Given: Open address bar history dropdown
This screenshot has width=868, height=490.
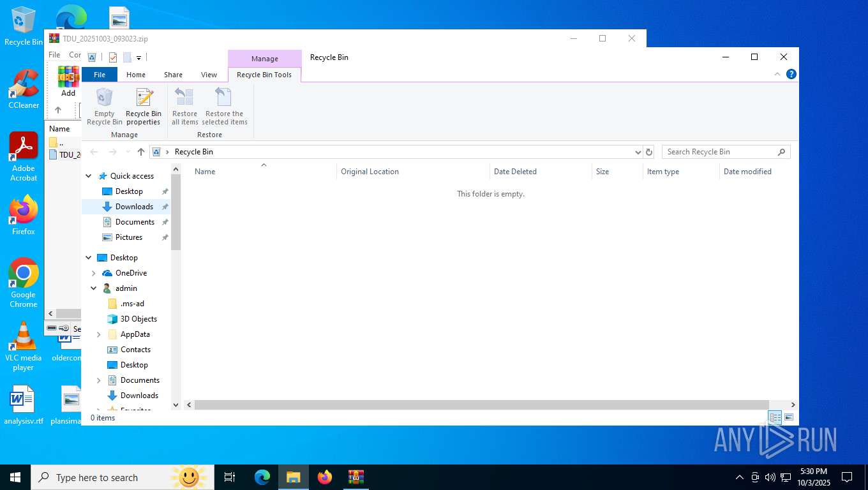Looking at the screenshot, I should [x=638, y=152].
